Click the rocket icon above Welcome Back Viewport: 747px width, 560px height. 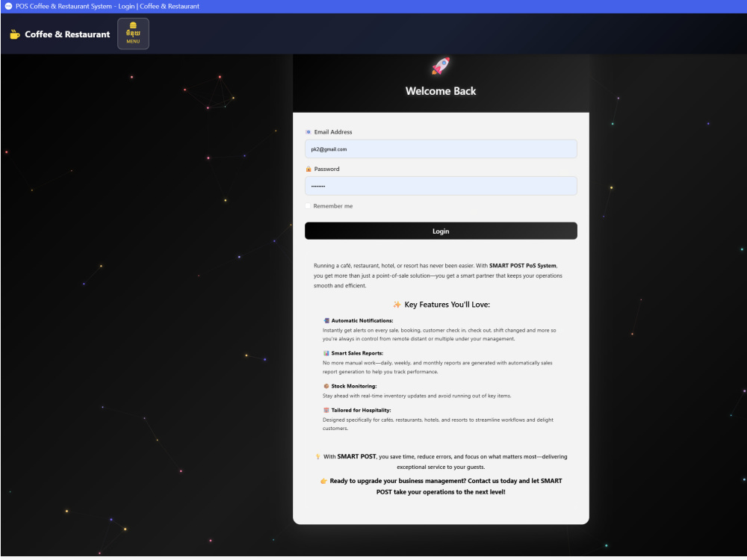(x=441, y=66)
